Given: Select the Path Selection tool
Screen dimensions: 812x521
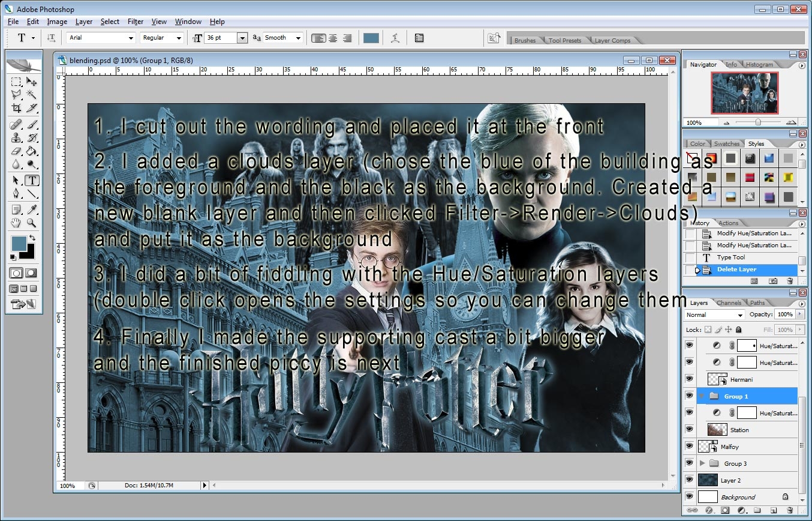Looking at the screenshot, I should pyautogui.click(x=17, y=181).
